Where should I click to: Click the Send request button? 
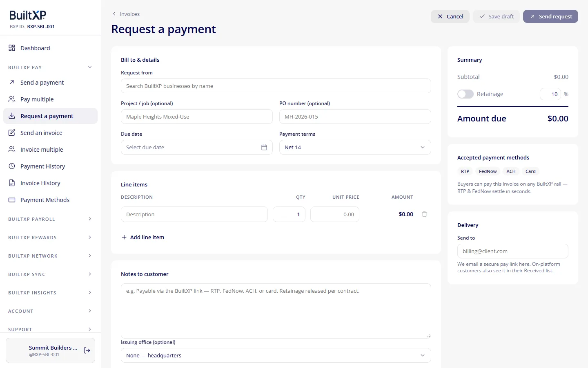coord(550,16)
